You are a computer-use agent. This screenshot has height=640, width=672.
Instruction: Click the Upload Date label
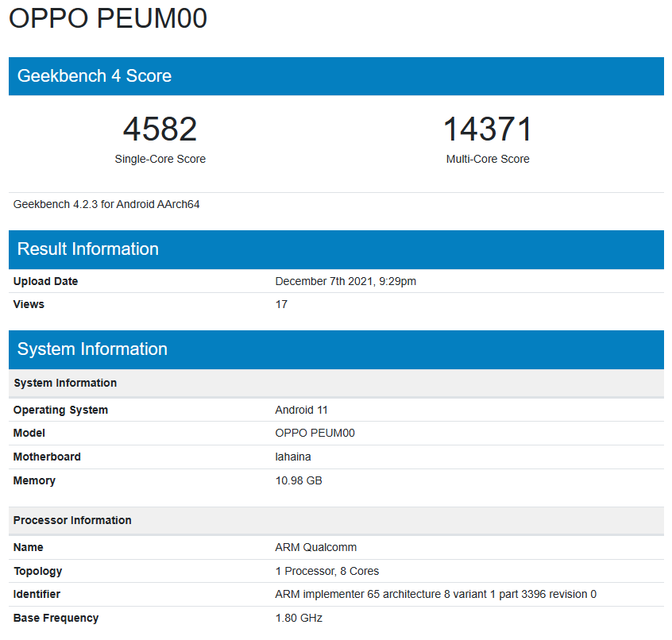(45, 281)
